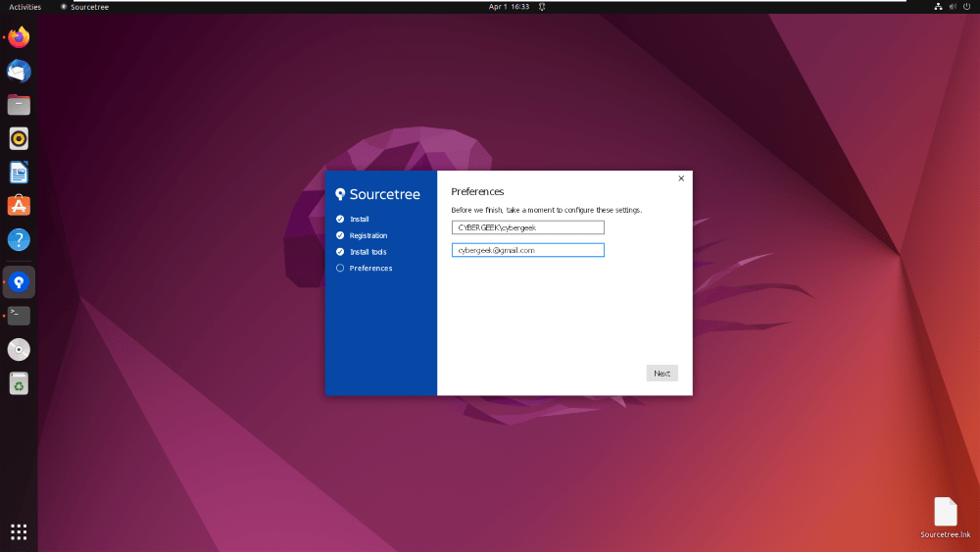The width and height of the screenshot is (980, 552).
Task: Click the Preferences step circle indicator
Action: [x=340, y=269]
